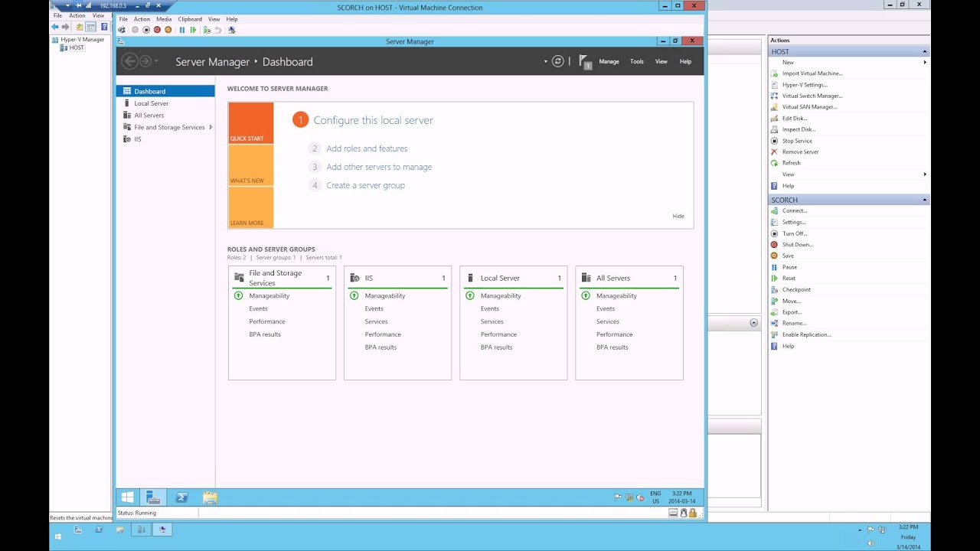Open the QUICK START tile

point(250,123)
